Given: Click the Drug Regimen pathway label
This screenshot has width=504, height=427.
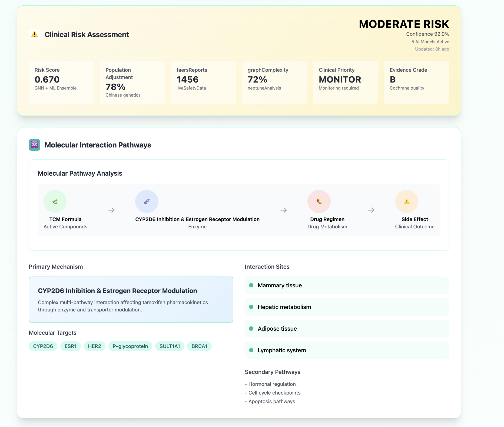Looking at the screenshot, I should tap(327, 219).
